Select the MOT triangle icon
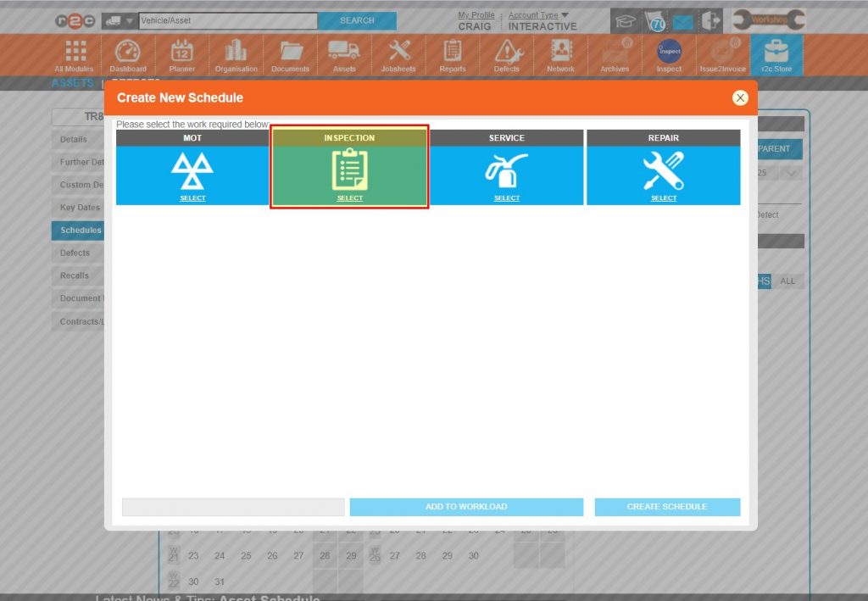This screenshot has height=601, width=868. pyautogui.click(x=192, y=171)
